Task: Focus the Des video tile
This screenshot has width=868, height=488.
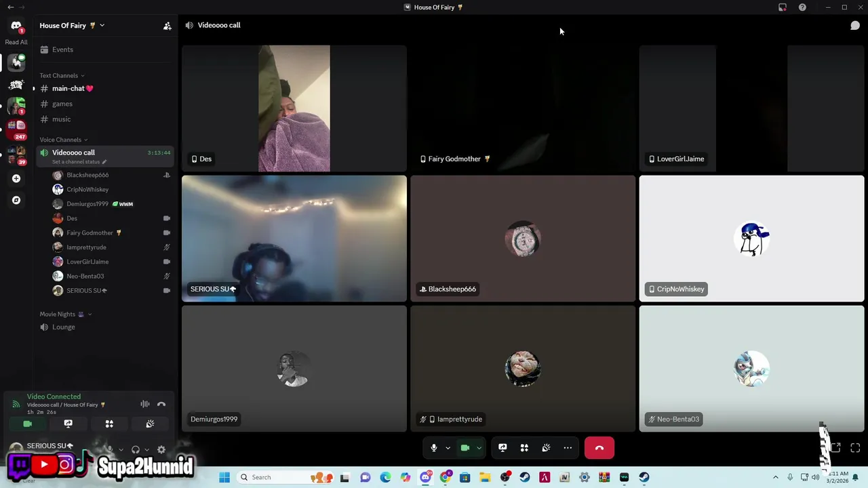Action: click(x=294, y=108)
